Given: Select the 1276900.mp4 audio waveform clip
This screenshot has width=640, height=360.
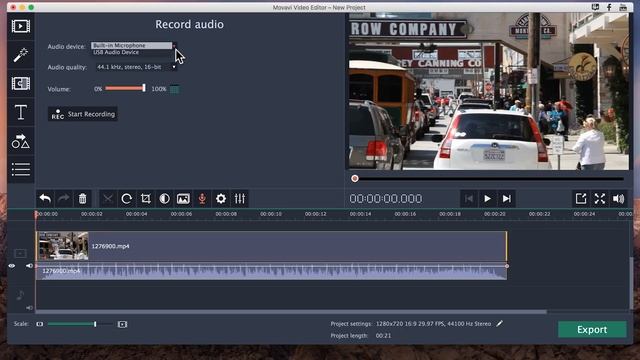Looking at the screenshot, I should pyautogui.click(x=271, y=271).
